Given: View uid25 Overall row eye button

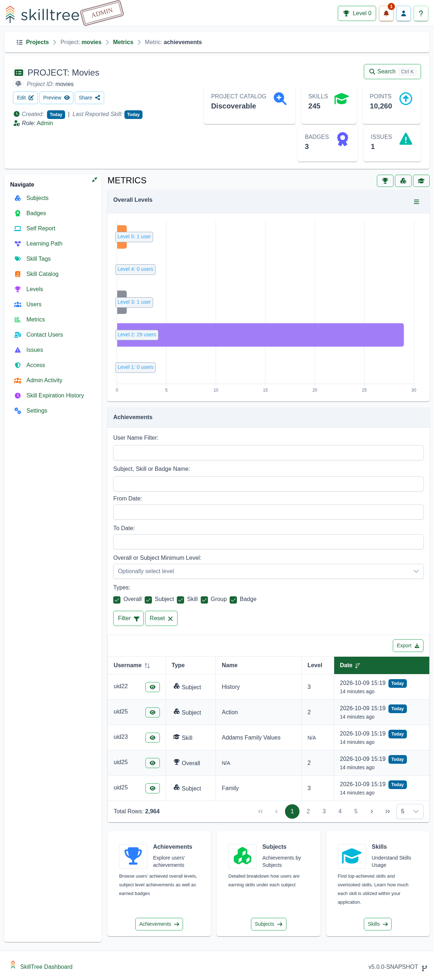Looking at the screenshot, I should (x=152, y=763).
